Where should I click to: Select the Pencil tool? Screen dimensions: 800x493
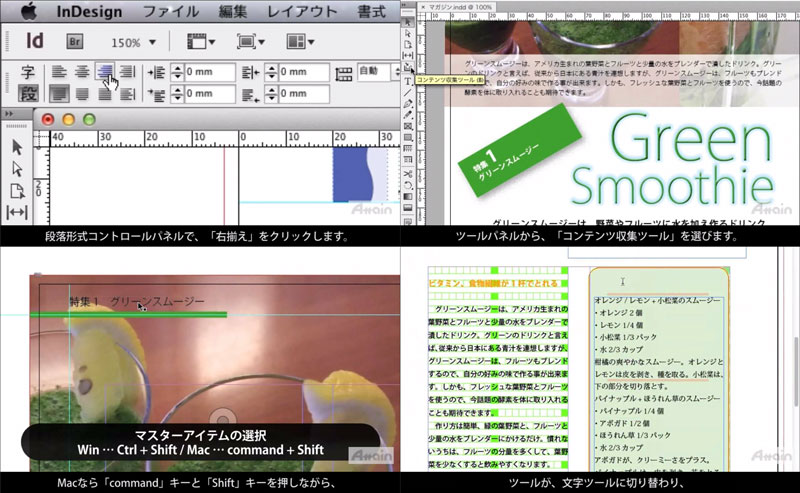[x=408, y=115]
